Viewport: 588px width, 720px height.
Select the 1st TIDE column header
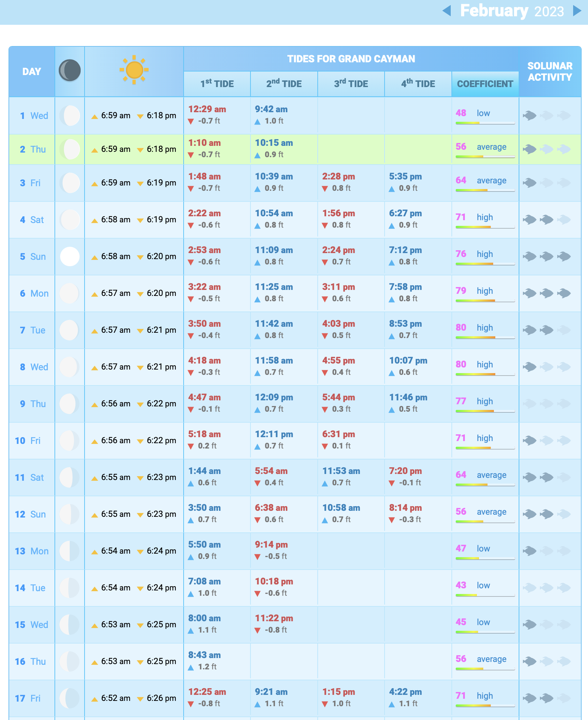click(x=217, y=84)
